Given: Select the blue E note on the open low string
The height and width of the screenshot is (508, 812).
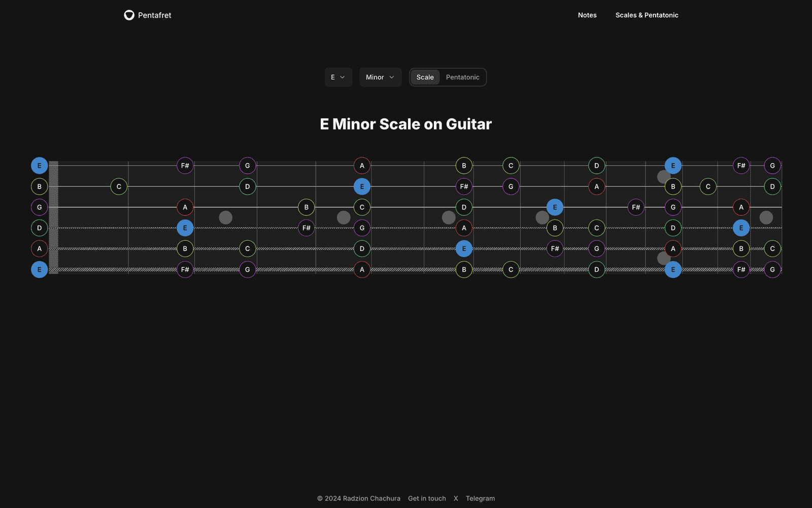Looking at the screenshot, I should click(x=39, y=269).
